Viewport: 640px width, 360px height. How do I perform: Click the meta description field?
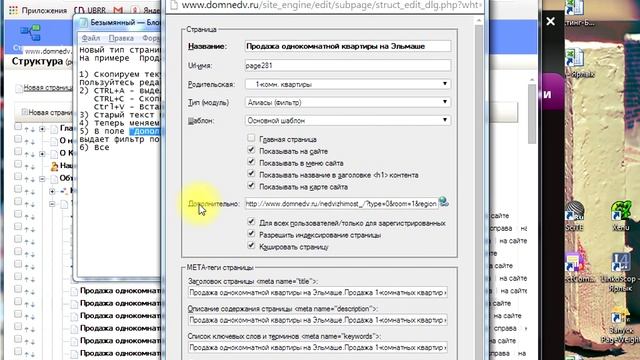(x=318, y=320)
